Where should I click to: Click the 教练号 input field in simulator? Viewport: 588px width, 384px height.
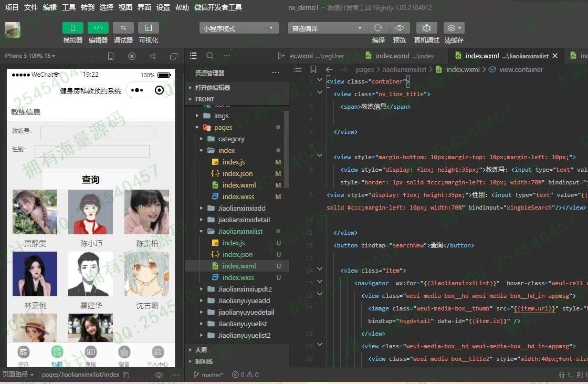pos(98,132)
